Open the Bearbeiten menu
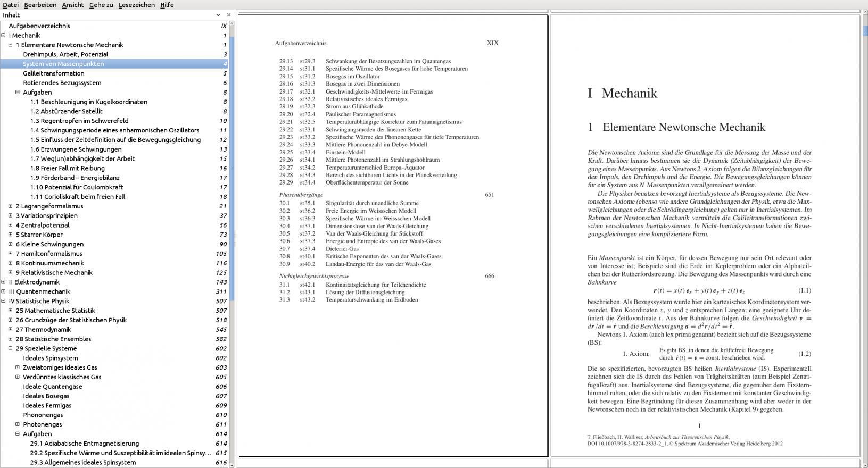Image resolution: width=868 pixels, height=468 pixels. (40, 5)
